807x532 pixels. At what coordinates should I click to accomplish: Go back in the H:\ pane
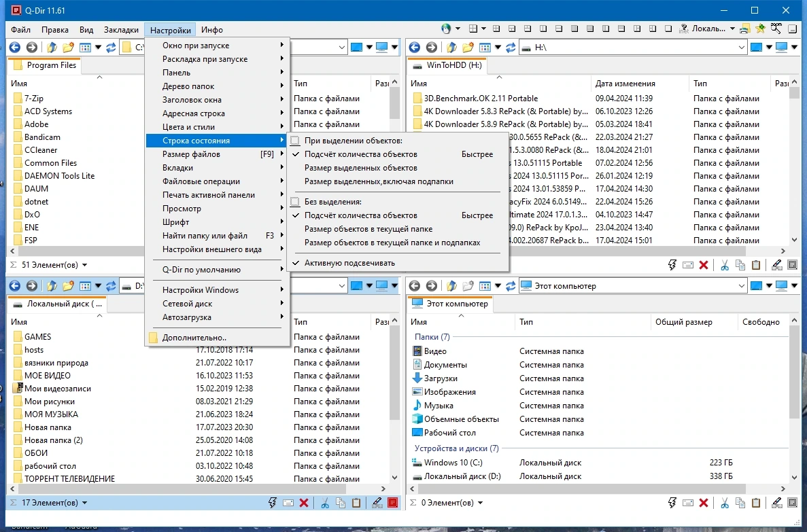(x=415, y=48)
